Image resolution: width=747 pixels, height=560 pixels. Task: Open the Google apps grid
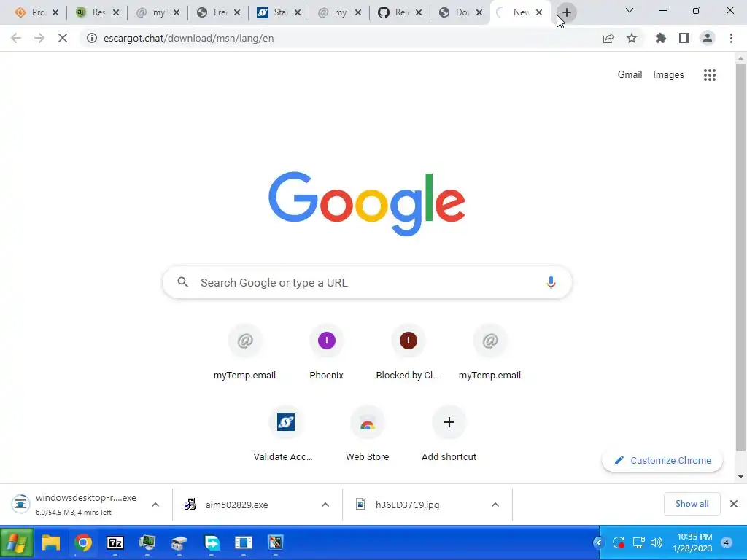coord(709,75)
